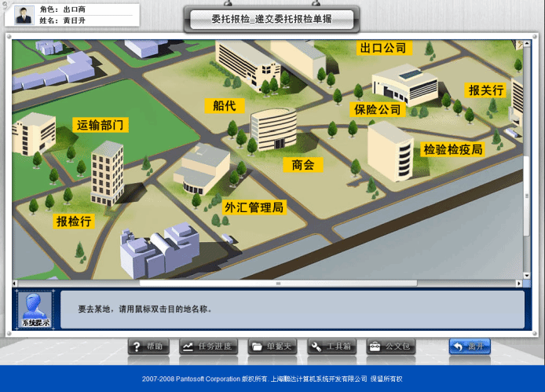This screenshot has width=545, height=392.
Task: Click the user avatar portrait icon
Action: [x=23, y=15]
